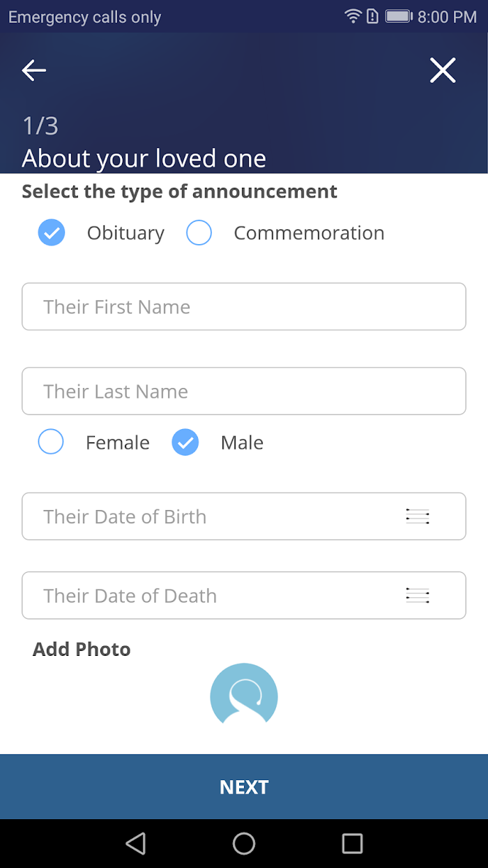Tap Android recent apps square

352,844
